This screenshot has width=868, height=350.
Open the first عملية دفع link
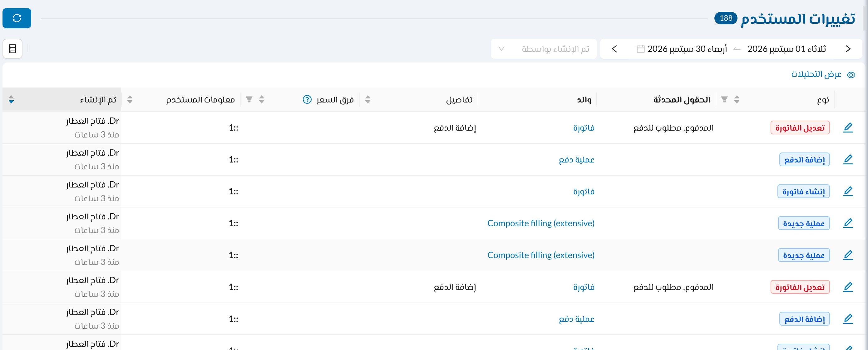[576, 159]
